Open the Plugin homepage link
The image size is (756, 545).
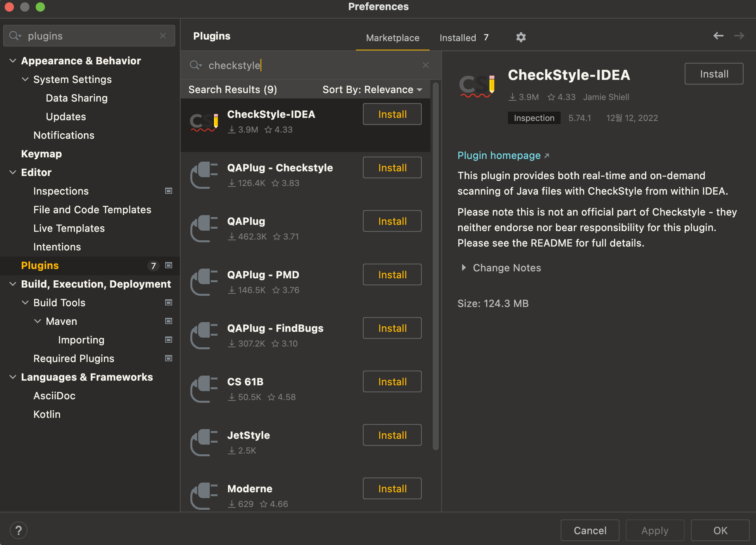click(499, 155)
